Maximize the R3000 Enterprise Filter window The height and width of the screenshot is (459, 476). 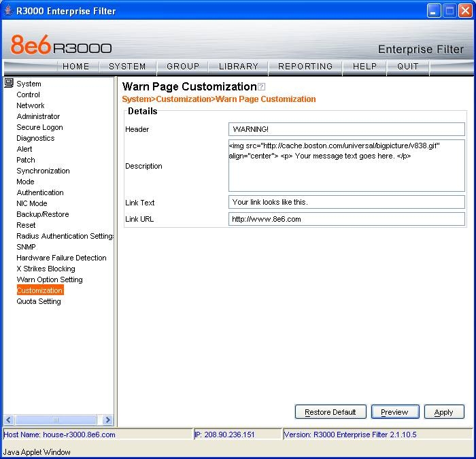click(x=450, y=11)
